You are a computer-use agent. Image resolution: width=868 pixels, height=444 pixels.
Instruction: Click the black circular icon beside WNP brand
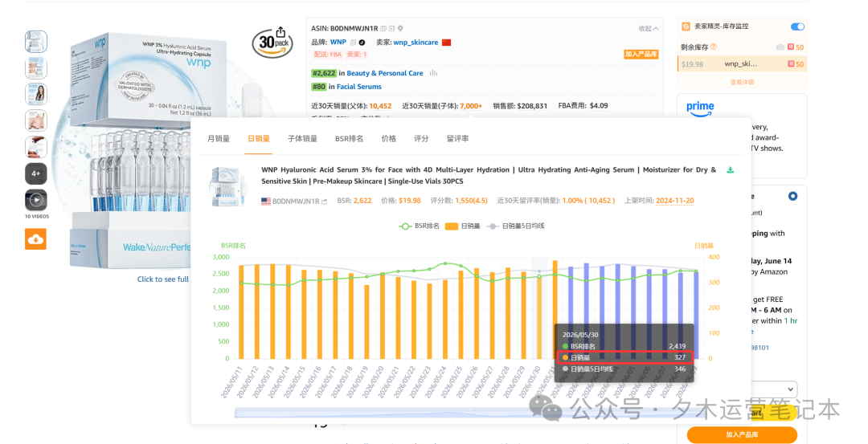362,42
